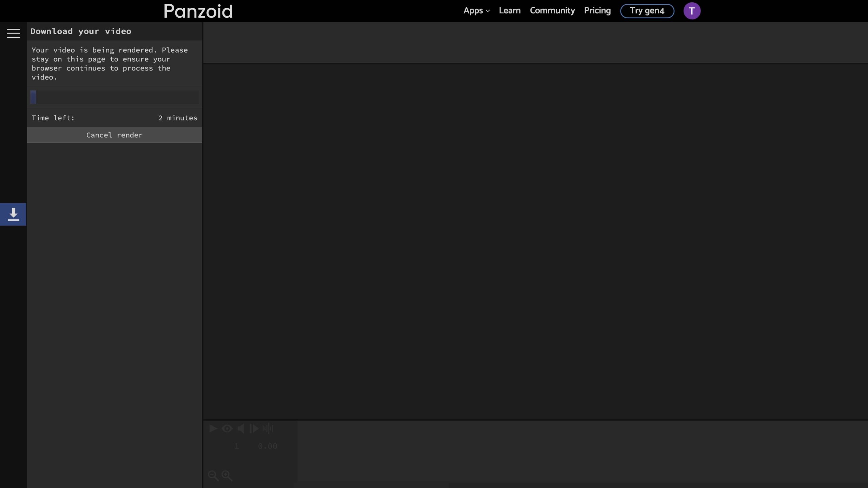Viewport: 868px width, 488px height.
Task: Click the Apps chevron arrow
Action: [488, 11]
